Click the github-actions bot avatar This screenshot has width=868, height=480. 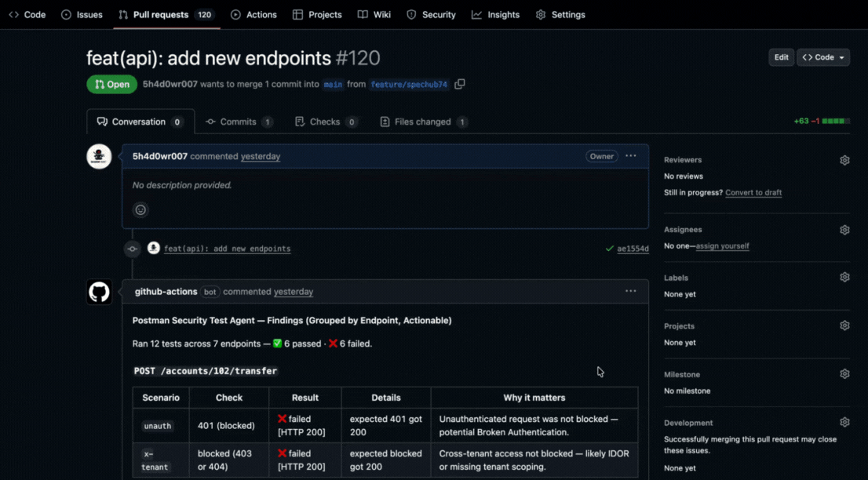[99, 292]
